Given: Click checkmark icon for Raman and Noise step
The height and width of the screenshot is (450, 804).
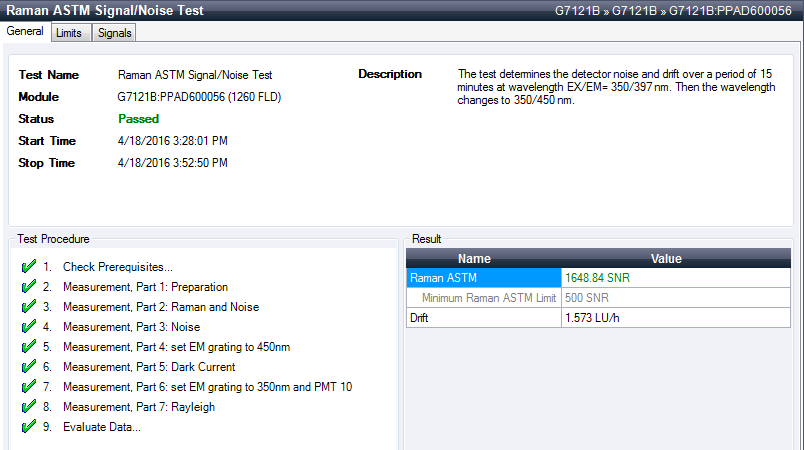Looking at the screenshot, I should (x=28, y=307).
